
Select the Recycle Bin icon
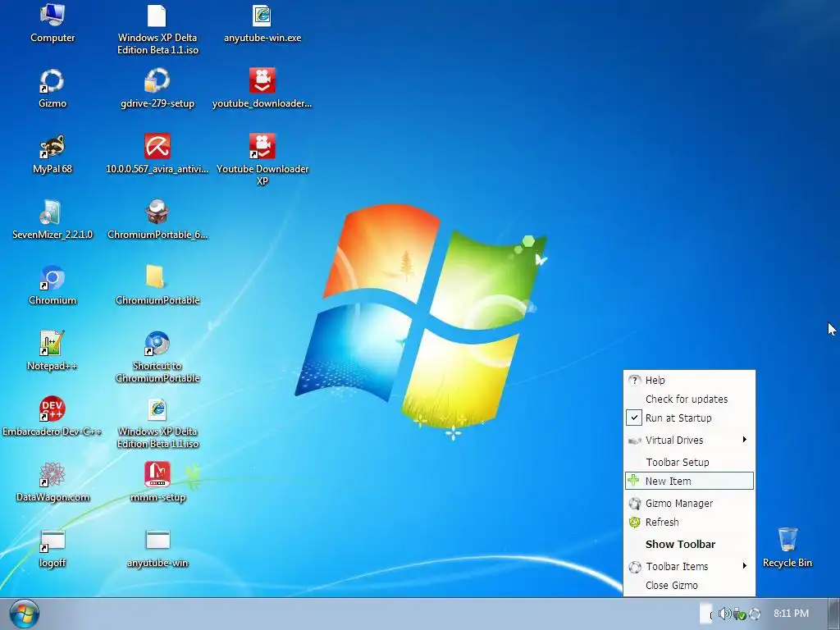click(x=787, y=540)
